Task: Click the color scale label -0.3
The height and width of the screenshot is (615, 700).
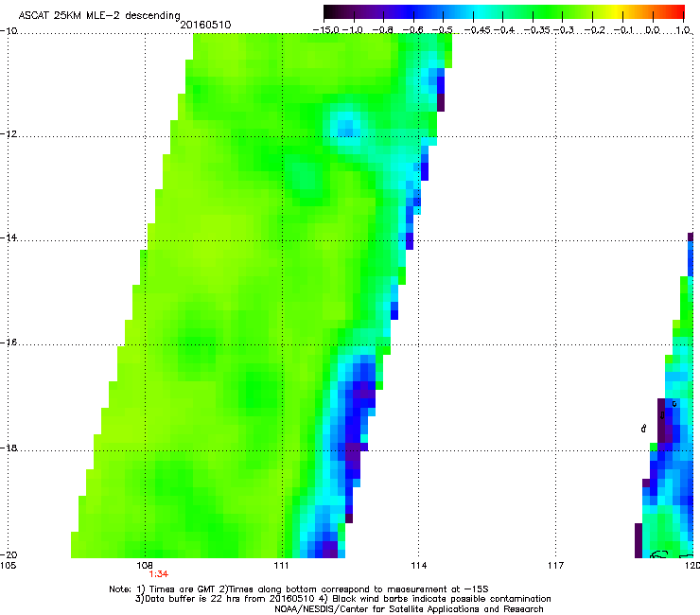Action: [x=564, y=30]
